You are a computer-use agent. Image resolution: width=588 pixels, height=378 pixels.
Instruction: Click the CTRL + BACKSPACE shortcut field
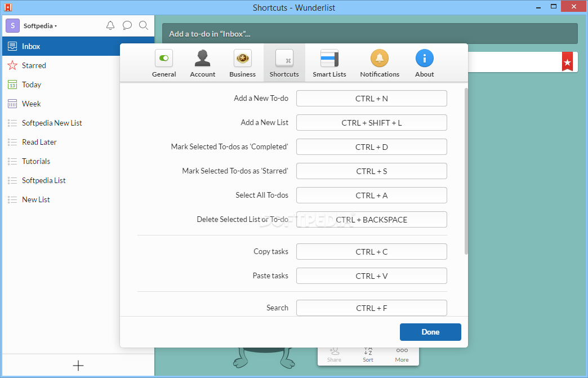(x=372, y=219)
